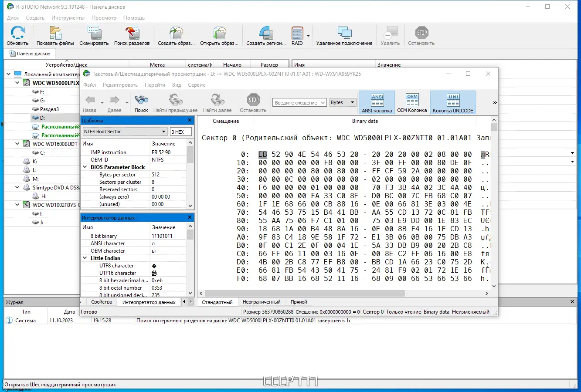The width and height of the screenshot is (581, 392).
Task: Open the Перейти menu in hex viewer
Action: coord(155,85)
